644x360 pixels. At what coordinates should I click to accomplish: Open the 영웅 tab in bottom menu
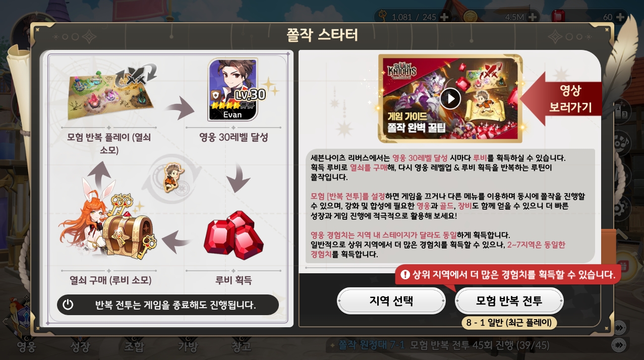26,346
